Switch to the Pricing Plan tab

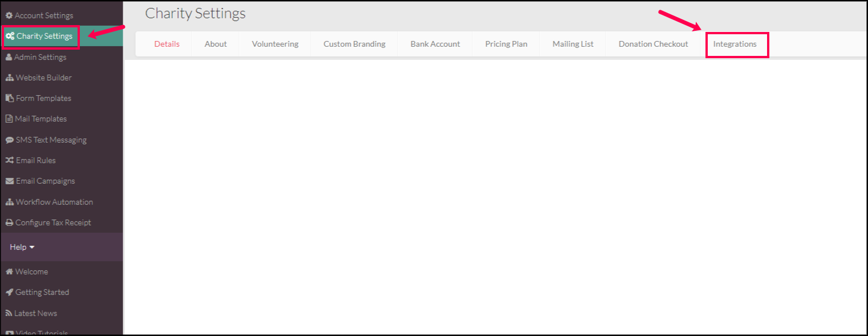pos(506,44)
